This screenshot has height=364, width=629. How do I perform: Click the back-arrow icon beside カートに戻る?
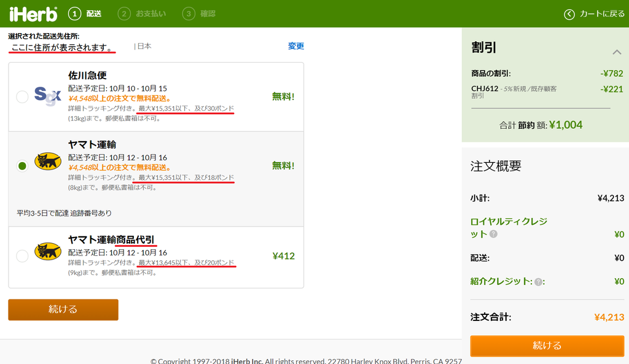pyautogui.click(x=569, y=14)
